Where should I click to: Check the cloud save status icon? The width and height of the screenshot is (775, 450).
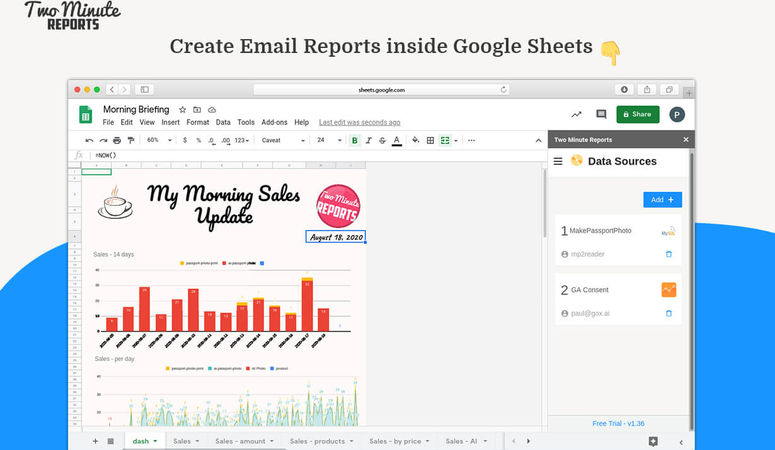click(212, 110)
